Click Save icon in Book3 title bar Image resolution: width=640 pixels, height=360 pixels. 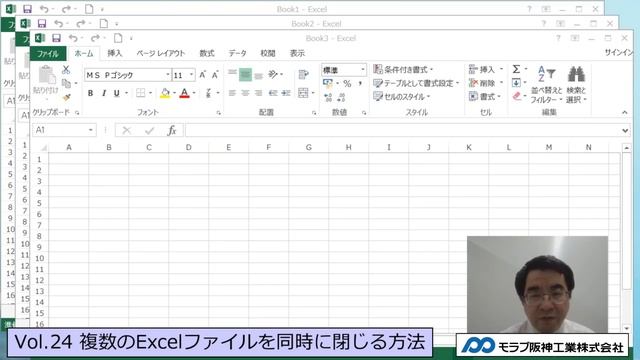[56, 38]
